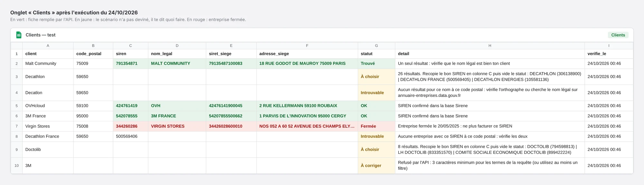Select row number 7 header
The width and height of the screenshot is (644, 185).
click(16, 126)
